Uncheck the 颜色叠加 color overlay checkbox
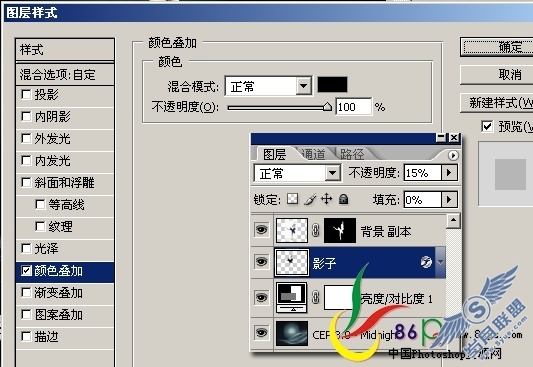The image size is (533, 367). click(x=26, y=270)
